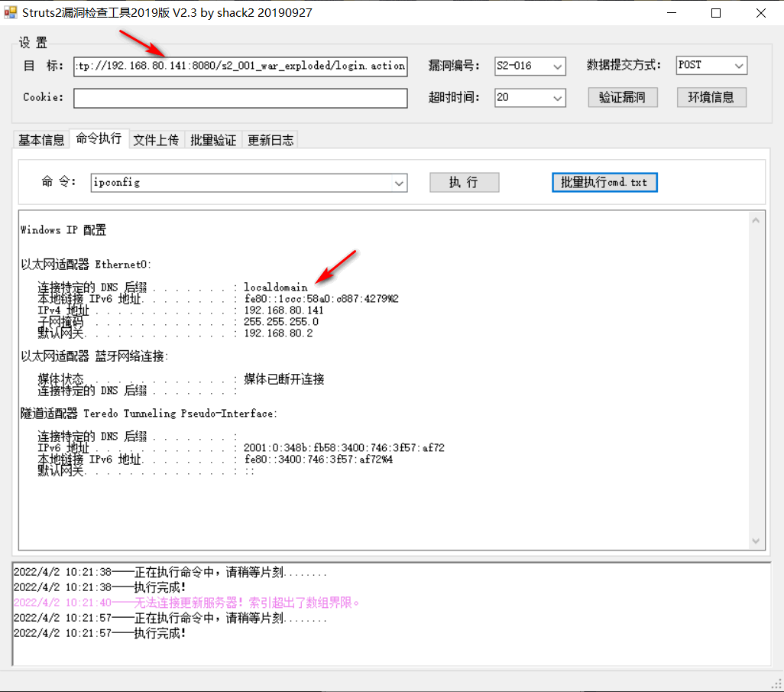
Task: Click the 10:21:57 正在执行命令中 log entry
Action: tap(170, 618)
